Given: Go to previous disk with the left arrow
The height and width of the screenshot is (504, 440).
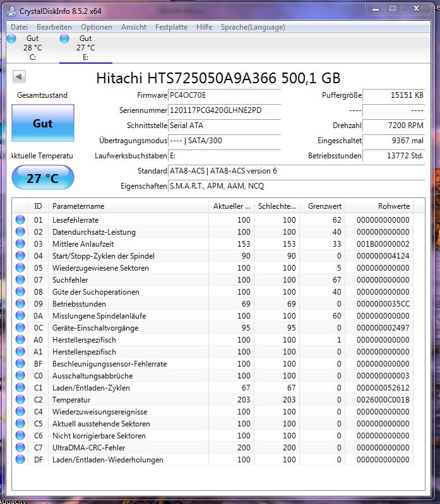Looking at the screenshot, I should (x=19, y=77).
